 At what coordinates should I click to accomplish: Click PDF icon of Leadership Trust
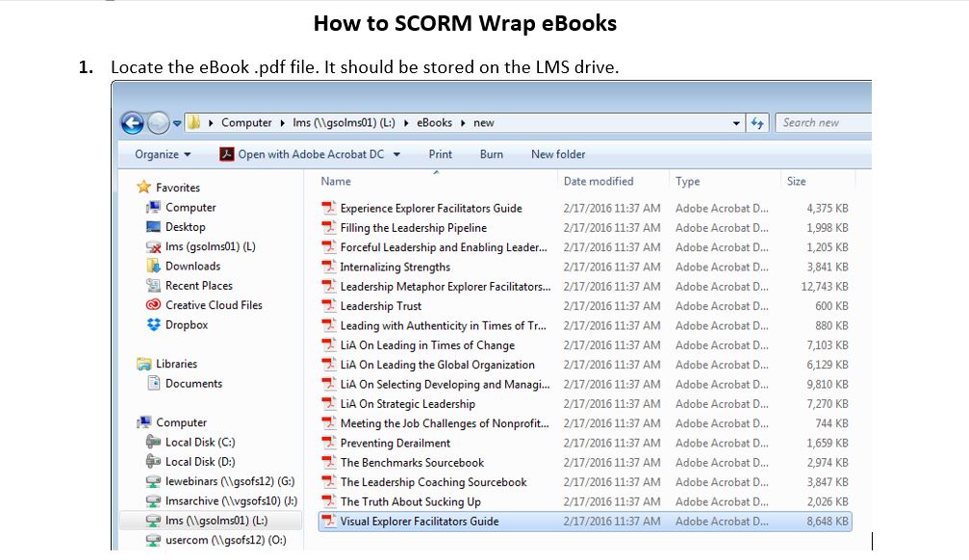coord(329,305)
